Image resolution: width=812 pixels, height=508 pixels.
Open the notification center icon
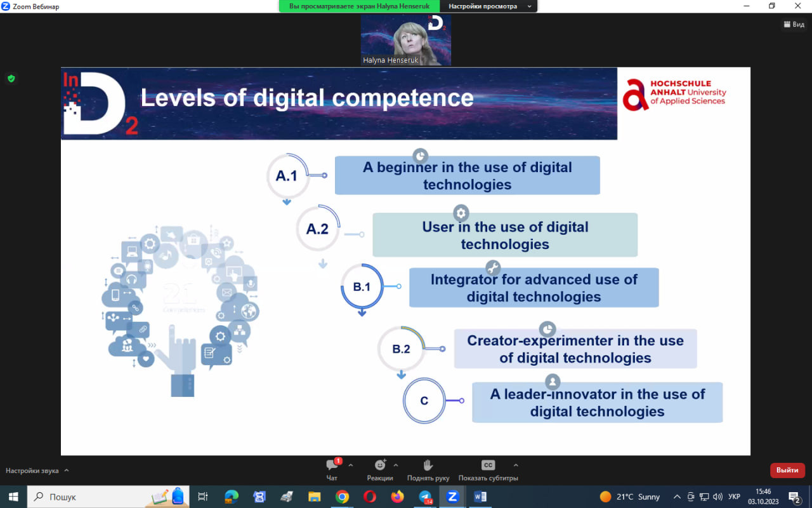[794, 497]
